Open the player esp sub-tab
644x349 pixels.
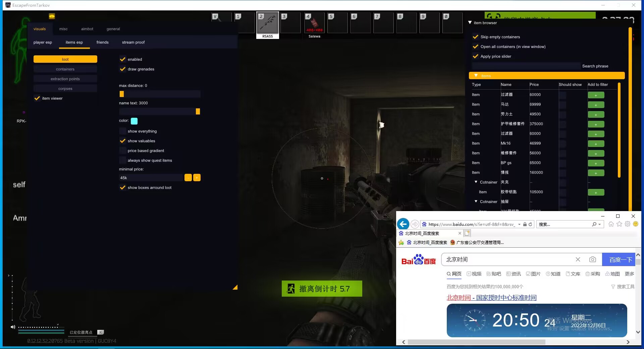[43, 42]
